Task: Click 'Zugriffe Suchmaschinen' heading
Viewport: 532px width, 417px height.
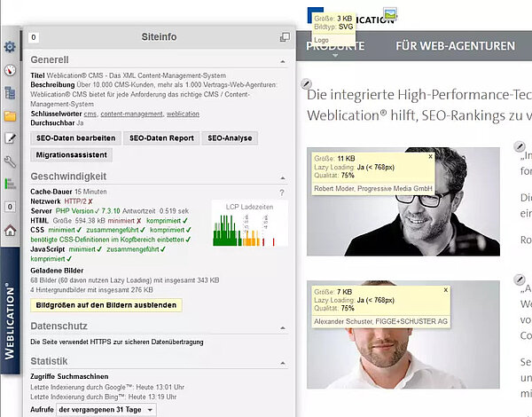Action: coord(69,376)
